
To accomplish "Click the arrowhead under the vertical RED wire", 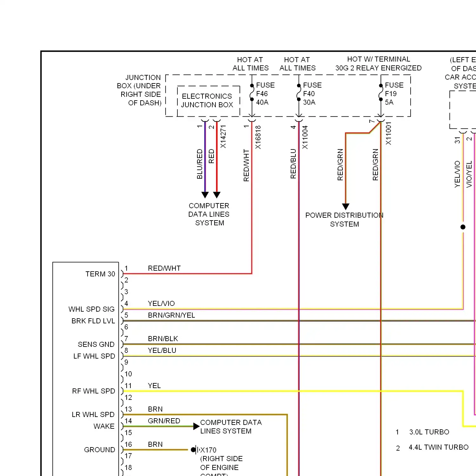I will tap(217, 195).
